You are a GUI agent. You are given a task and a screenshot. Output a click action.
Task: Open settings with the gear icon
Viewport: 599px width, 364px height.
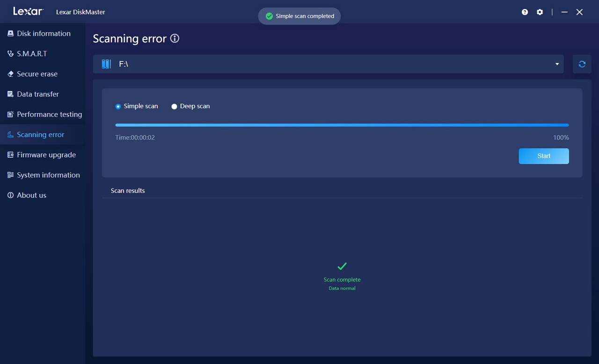[540, 12]
